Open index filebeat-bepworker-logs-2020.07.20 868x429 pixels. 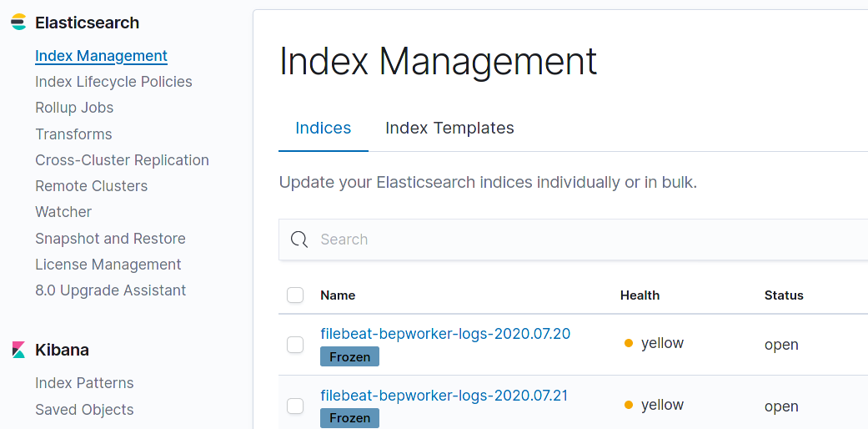point(445,334)
